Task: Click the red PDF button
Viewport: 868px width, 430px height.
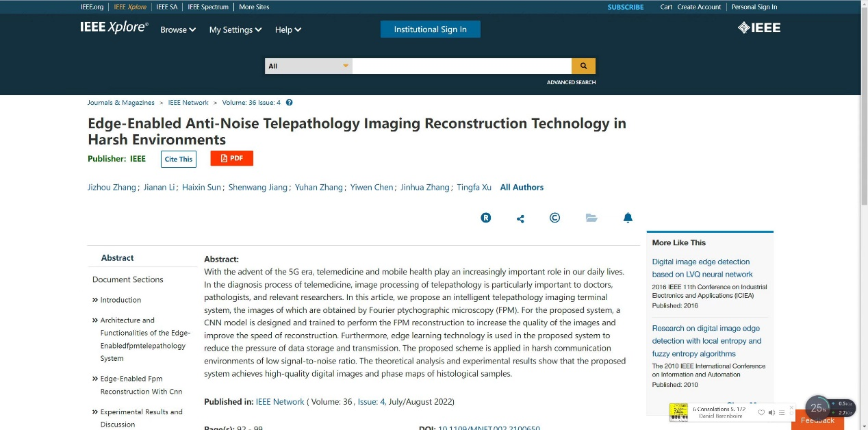Action: pyautogui.click(x=231, y=158)
